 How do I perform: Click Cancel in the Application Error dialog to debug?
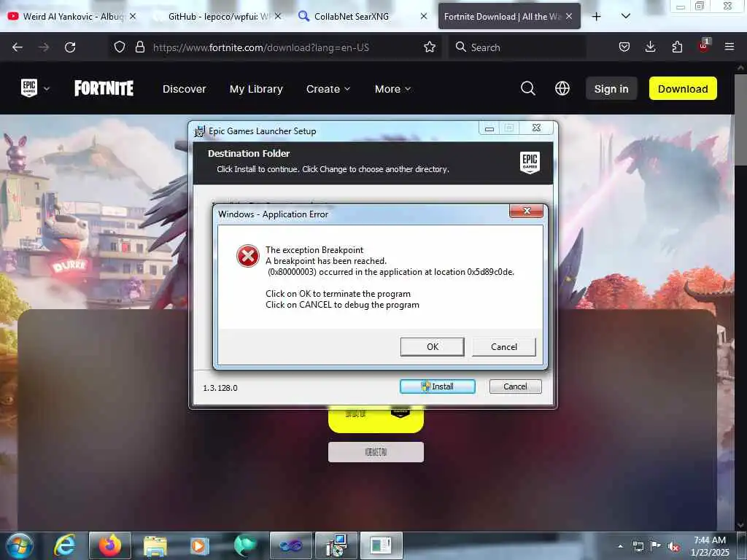[503, 346]
